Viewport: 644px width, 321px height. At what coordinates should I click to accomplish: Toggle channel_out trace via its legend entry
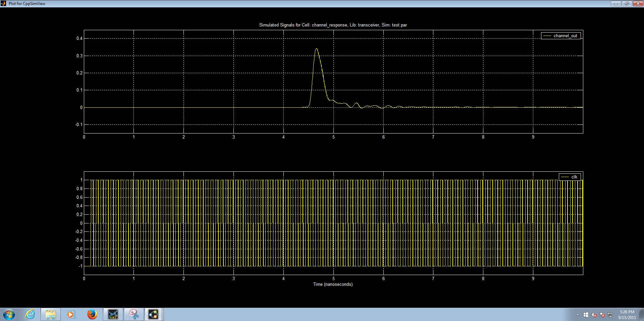pos(561,35)
